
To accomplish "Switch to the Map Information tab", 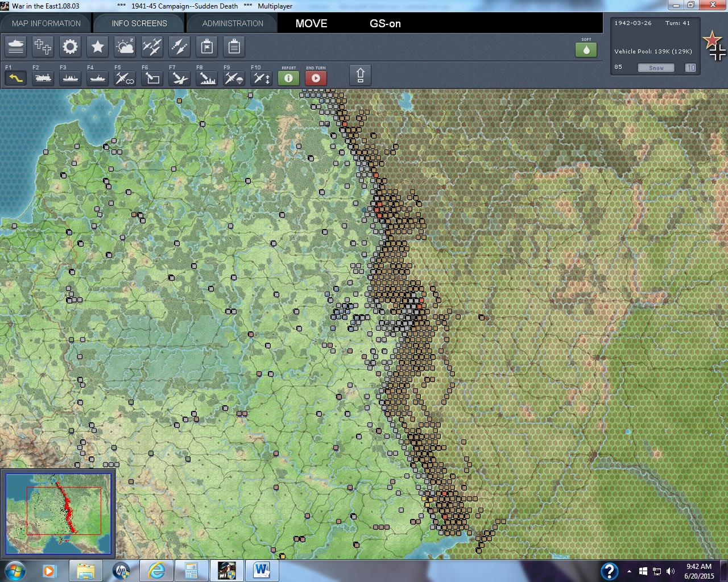I will pyautogui.click(x=46, y=23).
